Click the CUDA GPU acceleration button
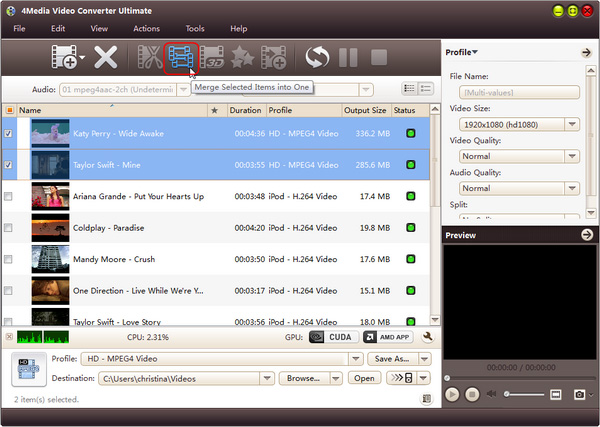600x427 pixels. pos(332,337)
